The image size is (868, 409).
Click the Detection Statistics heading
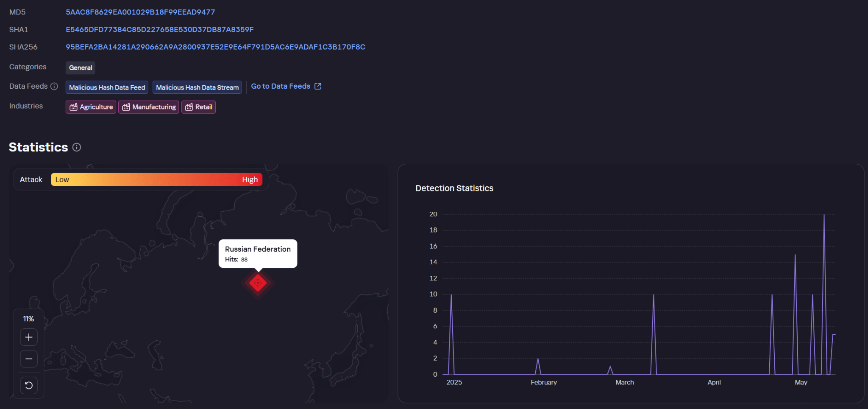coord(454,188)
